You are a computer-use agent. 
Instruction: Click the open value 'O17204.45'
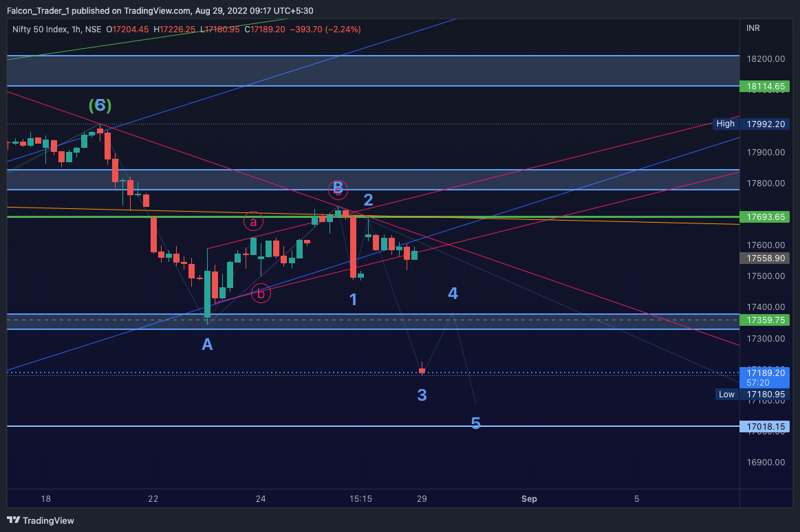pyautogui.click(x=127, y=30)
